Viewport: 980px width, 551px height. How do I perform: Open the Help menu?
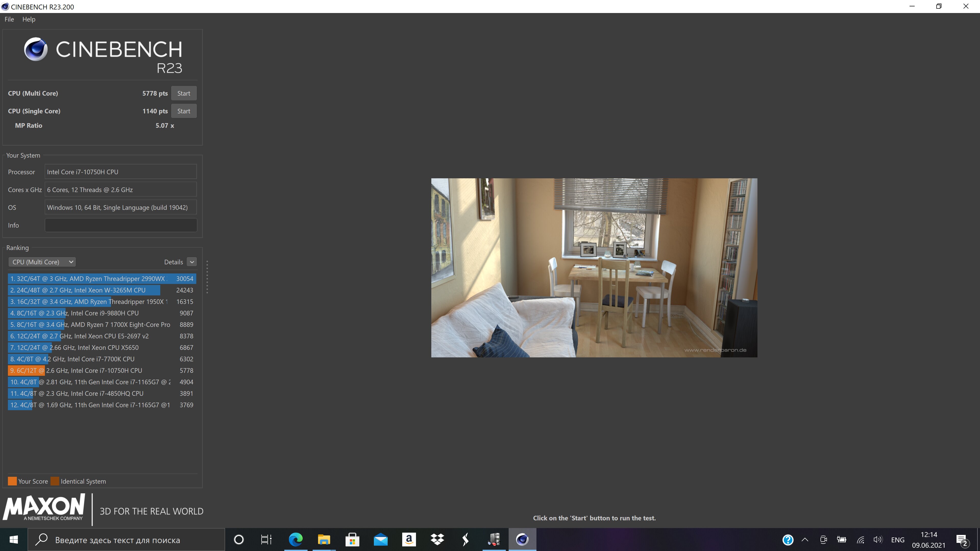[x=29, y=19]
